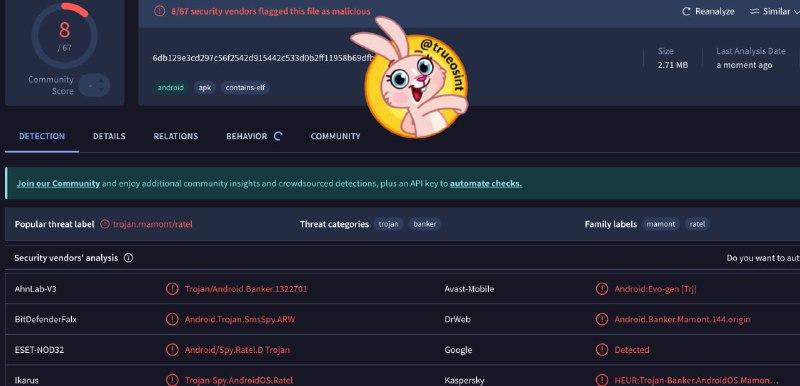Click warning icon before trojan.mamont/ratel label
Viewport: 800px width, 386px height.
click(x=105, y=224)
